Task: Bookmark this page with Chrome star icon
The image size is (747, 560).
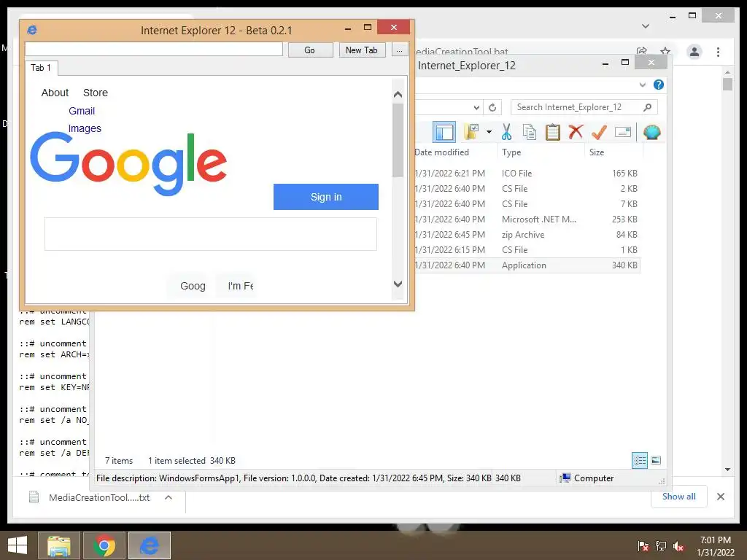Action: coord(665,51)
